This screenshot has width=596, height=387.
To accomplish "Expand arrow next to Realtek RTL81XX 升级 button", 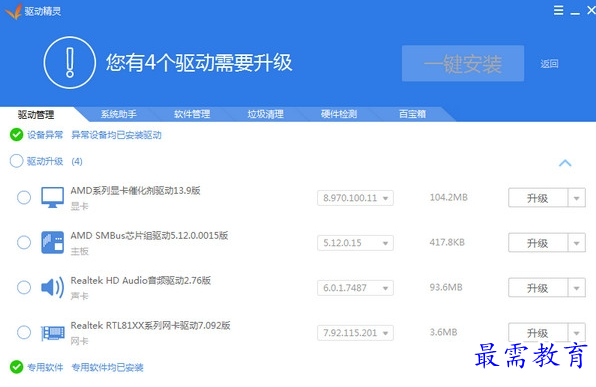I will [577, 333].
